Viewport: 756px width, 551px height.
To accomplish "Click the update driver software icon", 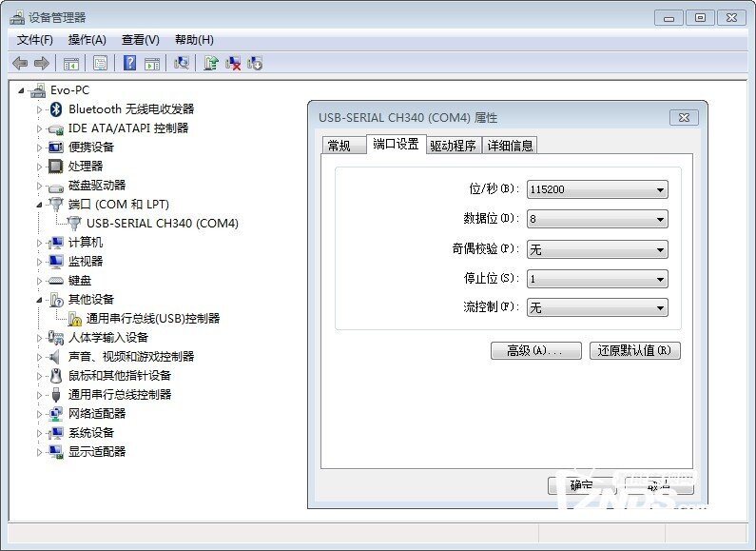I will coord(211,63).
